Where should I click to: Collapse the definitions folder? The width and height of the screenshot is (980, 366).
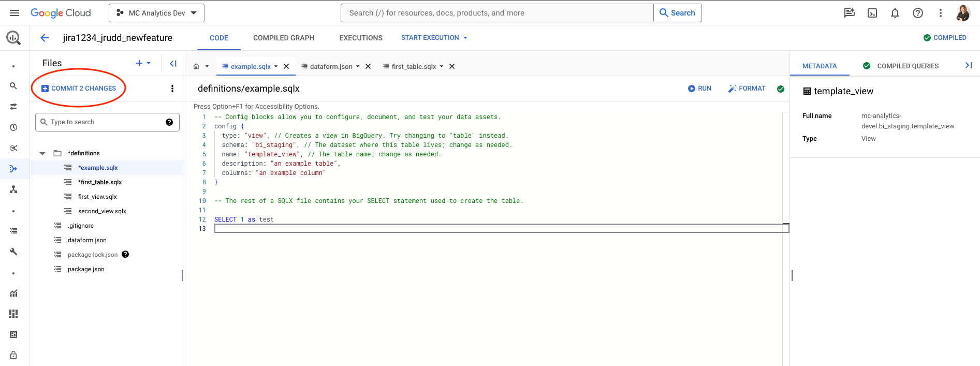click(x=42, y=153)
